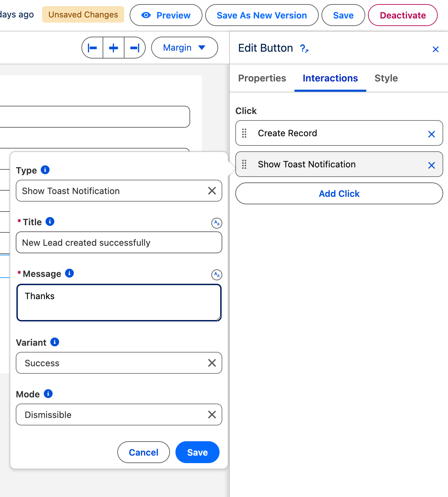Click Save As New Version

(262, 15)
